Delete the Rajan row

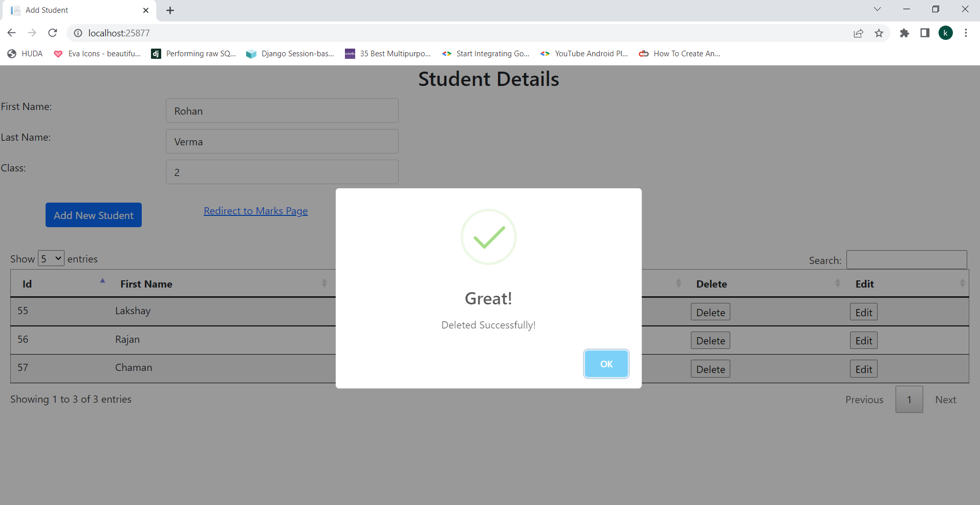pos(710,340)
